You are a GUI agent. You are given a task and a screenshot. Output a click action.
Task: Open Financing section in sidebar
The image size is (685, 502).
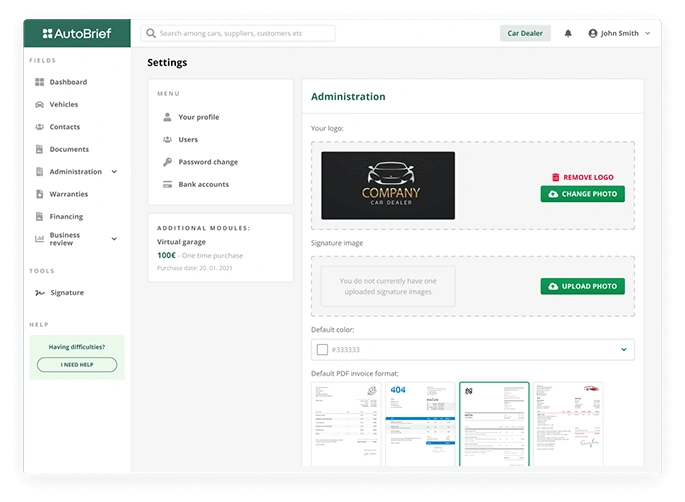66,216
